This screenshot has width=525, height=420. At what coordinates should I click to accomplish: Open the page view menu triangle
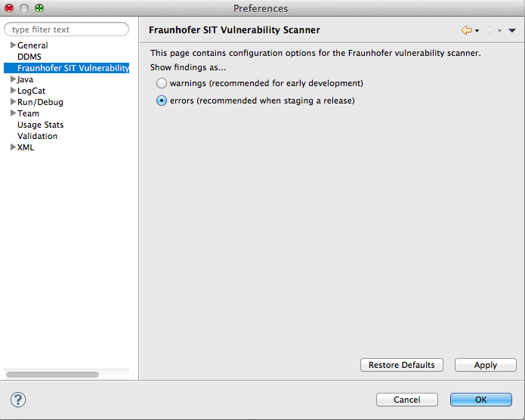click(x=512, y=31)
